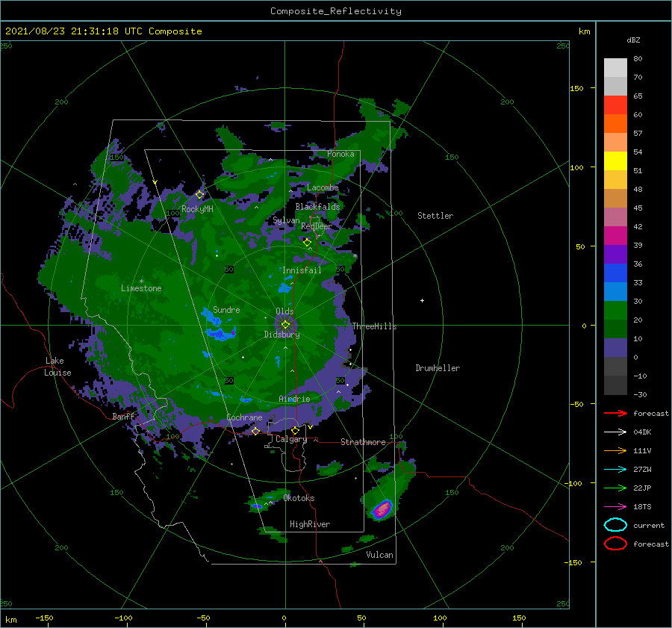Click the yellow diamond marker above Calgary

click(x=295, y=430)
